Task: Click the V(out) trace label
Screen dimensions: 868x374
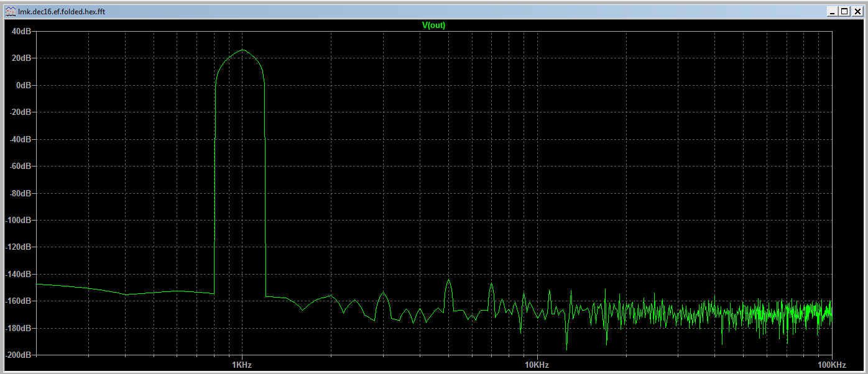Action: 433,25
